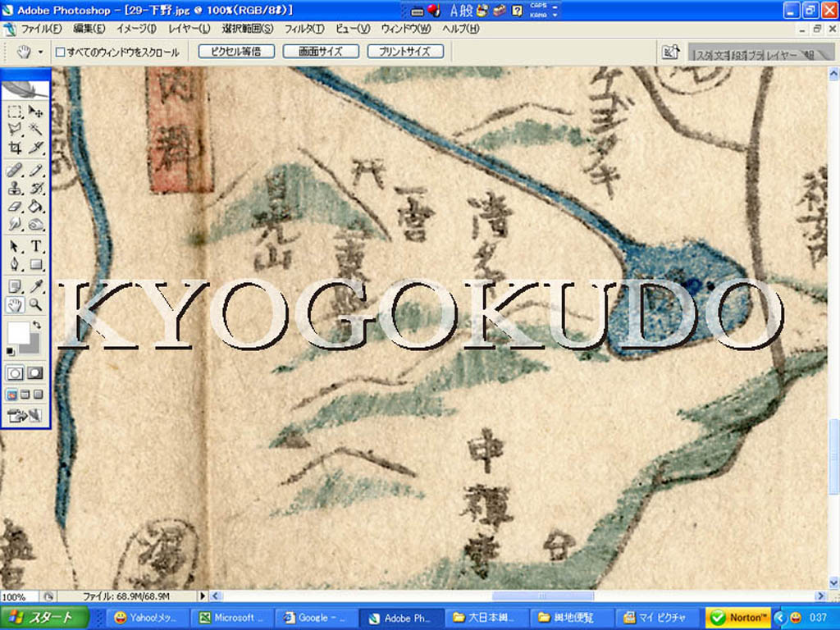Select the Pencil tool
Screen dimensions: 840x630
click(35, 171)
